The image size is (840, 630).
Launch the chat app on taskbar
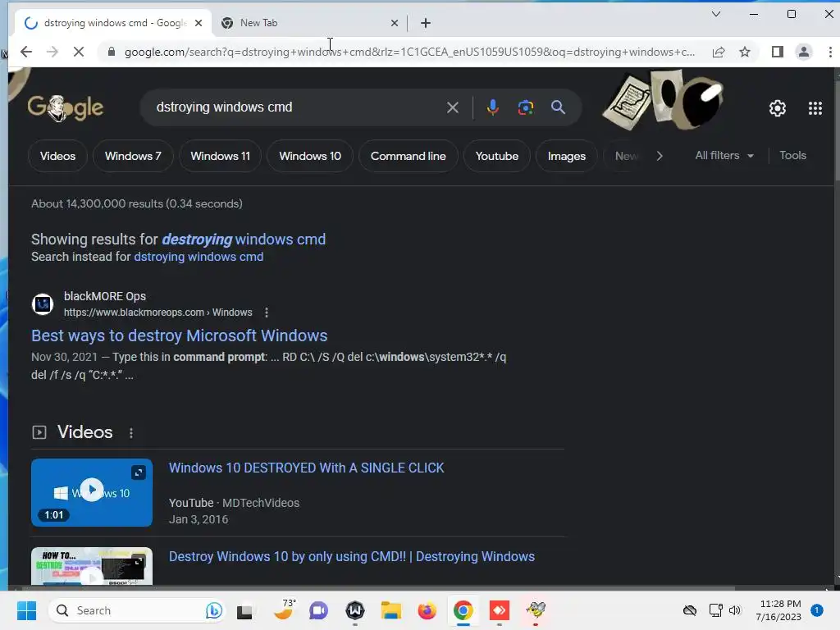(318, 610)
